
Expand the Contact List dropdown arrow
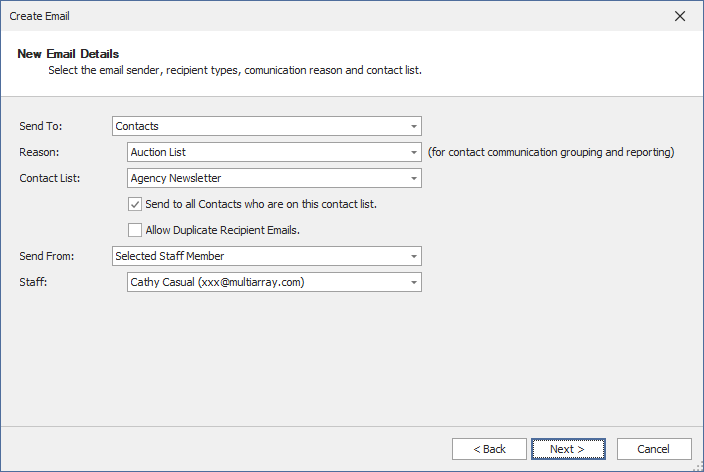[x=413, y=178]
